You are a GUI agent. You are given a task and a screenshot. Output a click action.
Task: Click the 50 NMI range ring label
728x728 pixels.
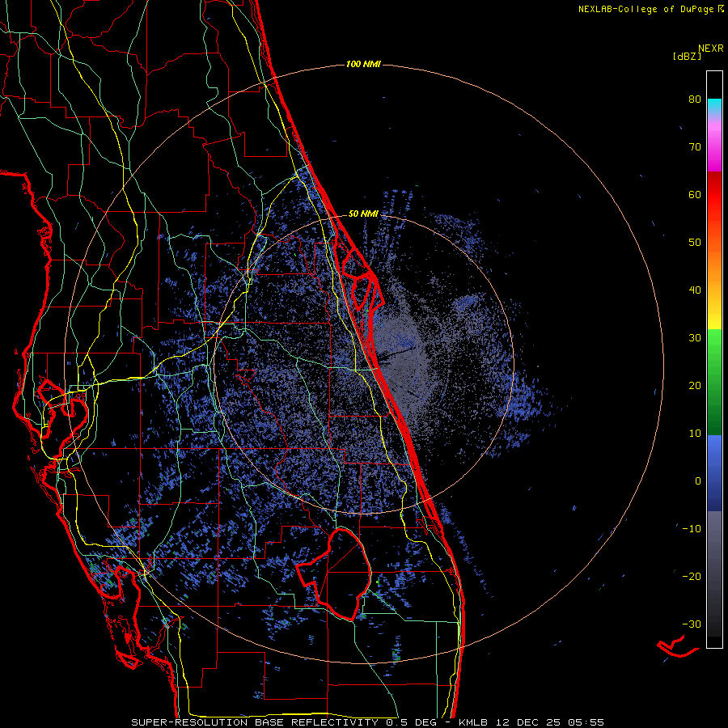(363, 214)
